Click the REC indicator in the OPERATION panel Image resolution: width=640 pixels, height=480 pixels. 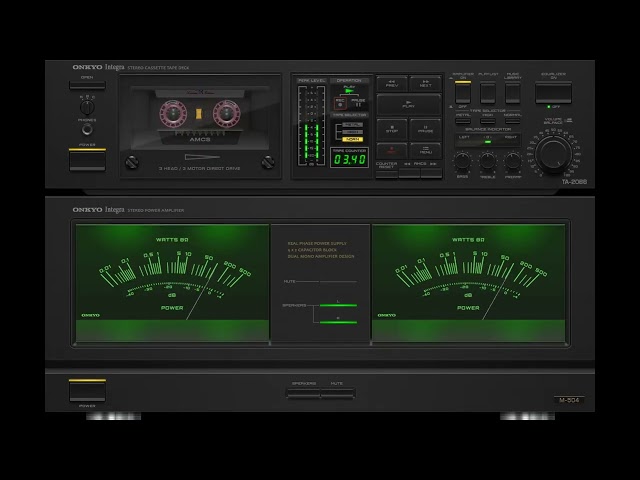pos(340,103)
